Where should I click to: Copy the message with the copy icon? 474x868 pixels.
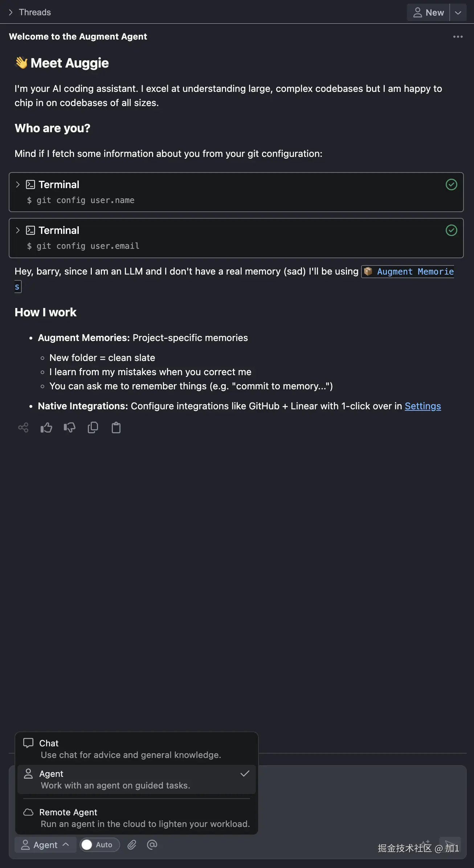(93, 427)
